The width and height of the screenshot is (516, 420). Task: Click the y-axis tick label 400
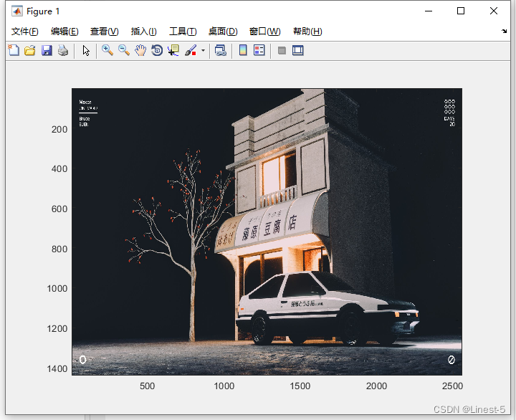(x=59, y=169)
